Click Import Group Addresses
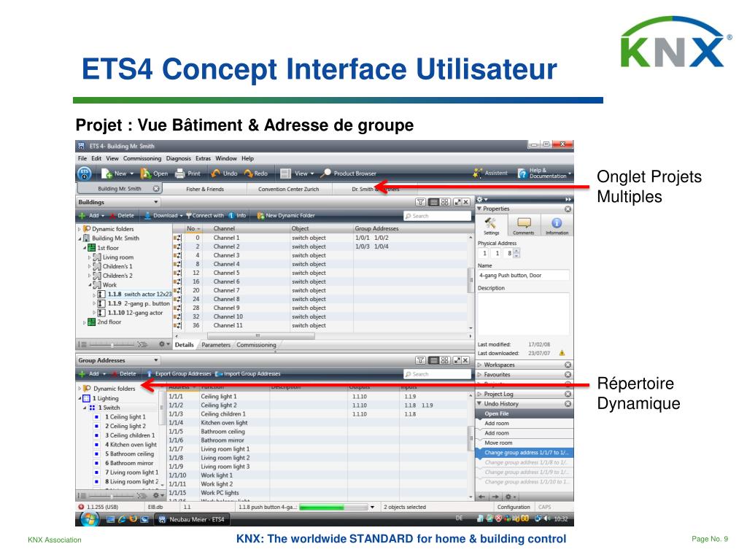Screen dimensions: 747x560 coord(248,374)
